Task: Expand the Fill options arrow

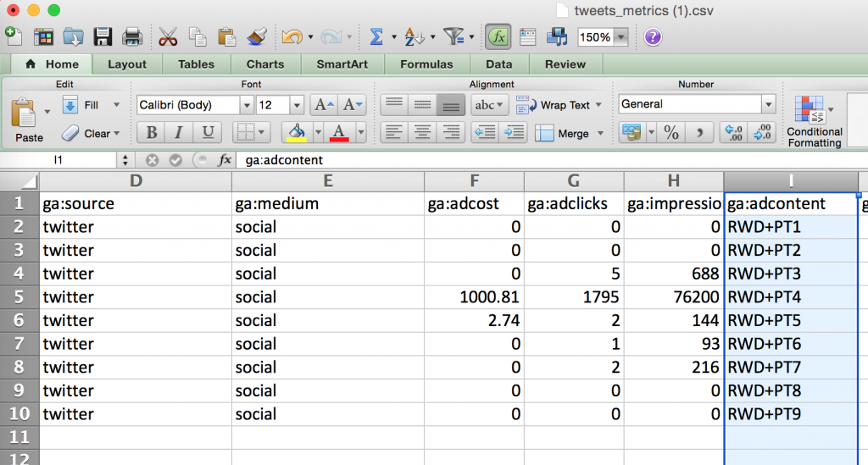Action: 116,105
